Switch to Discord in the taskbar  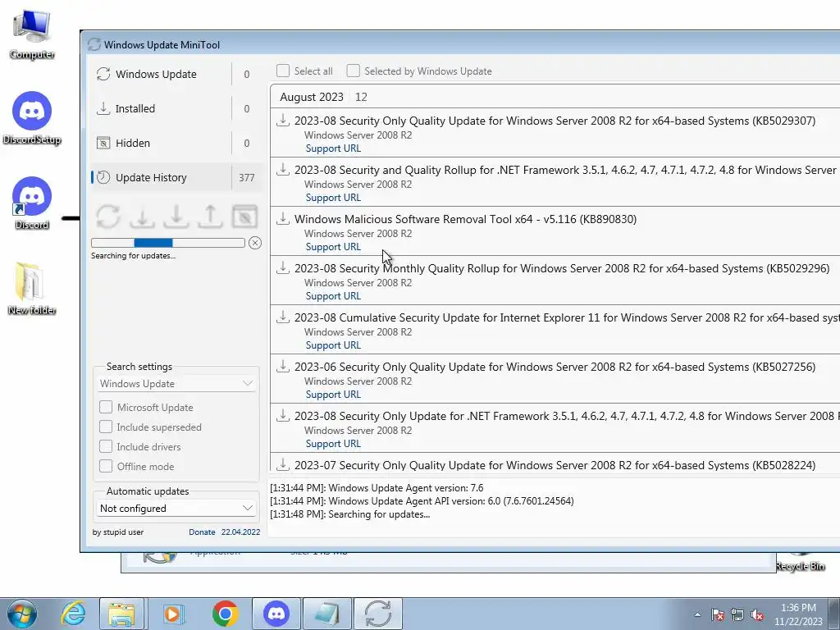[276, 614]
